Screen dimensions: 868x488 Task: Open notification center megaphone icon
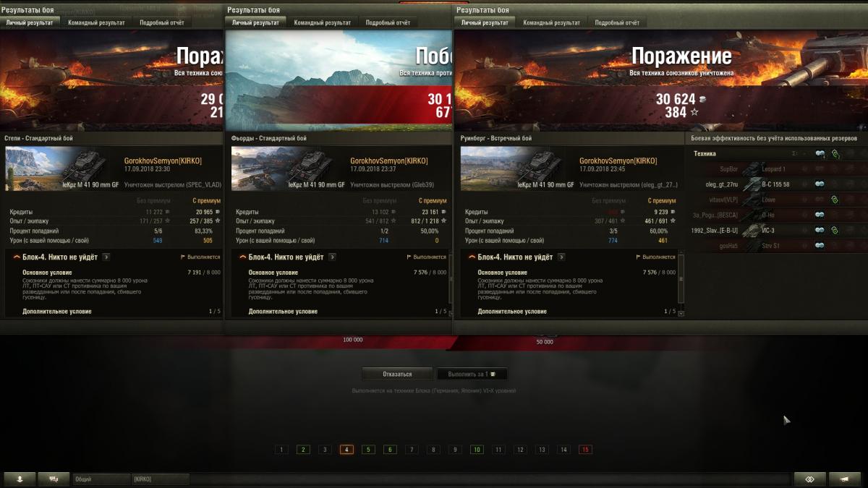pyautogui.click(x=844, y=479)
